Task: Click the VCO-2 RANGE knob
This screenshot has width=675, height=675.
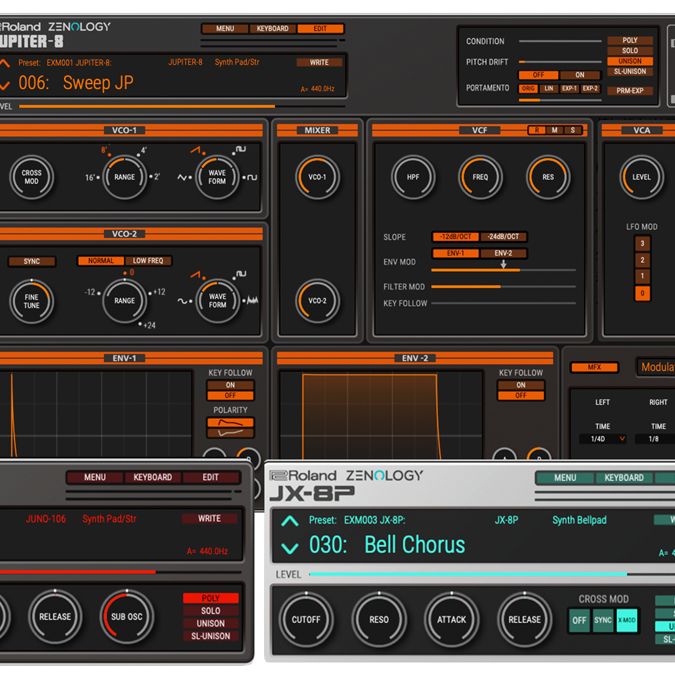Action: (x=124, y=301)
